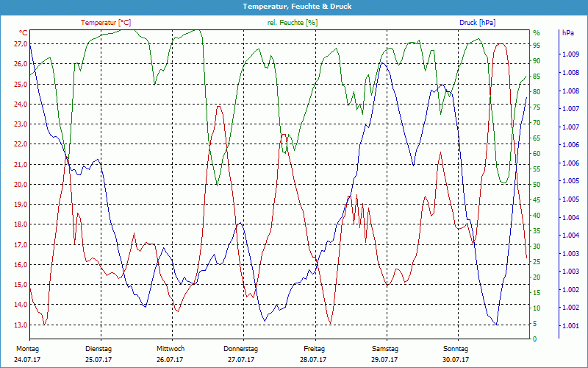The width and height of the screenshot is (588, 368).
Task: Select the blue Druck [hPa] legend label
Action: [477, 23]
